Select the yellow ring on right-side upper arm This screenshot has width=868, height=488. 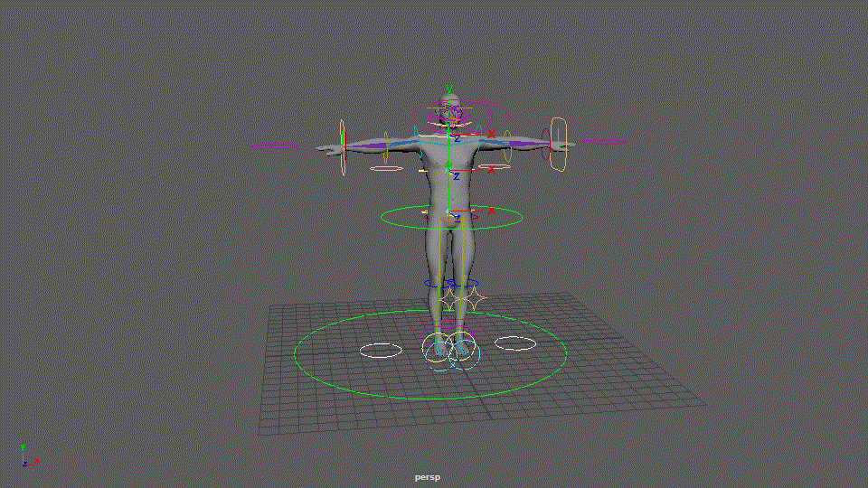pyautogui.click(x=507, y=146)
